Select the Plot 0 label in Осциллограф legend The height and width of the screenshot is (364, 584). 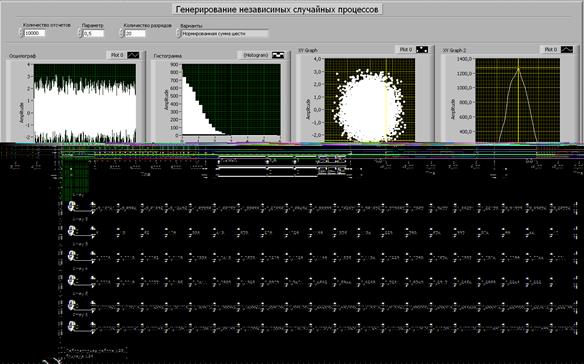coord(117,55)
